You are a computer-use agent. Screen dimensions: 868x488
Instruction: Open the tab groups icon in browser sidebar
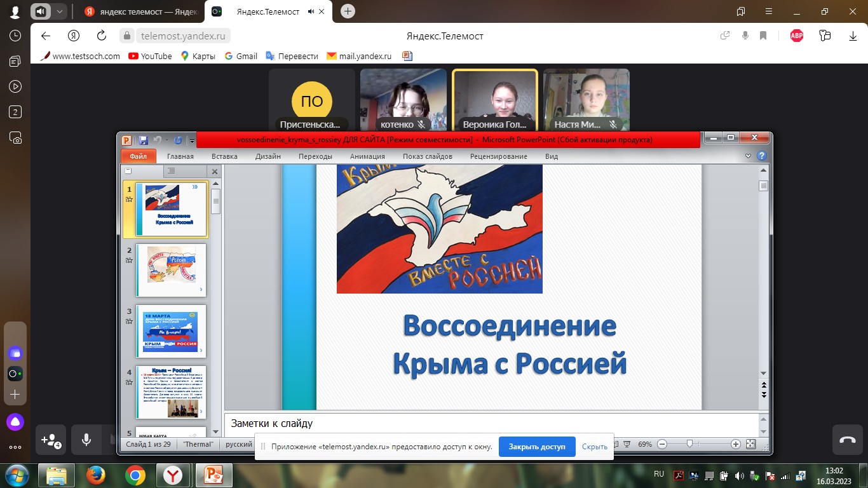pos(15,112)
